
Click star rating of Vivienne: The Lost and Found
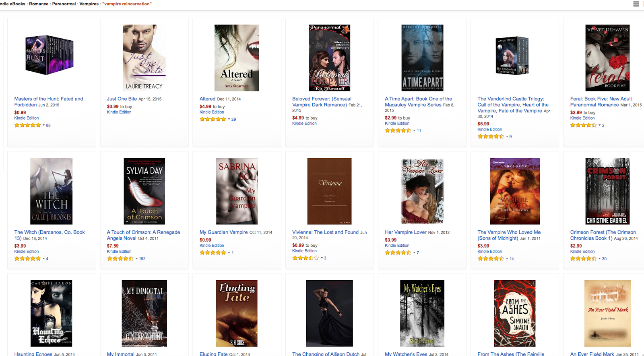(305, 258)
